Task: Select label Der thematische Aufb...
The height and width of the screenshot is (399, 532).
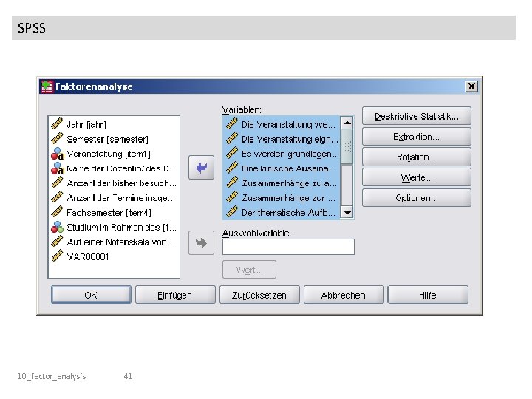Action: tap(288, 212)
